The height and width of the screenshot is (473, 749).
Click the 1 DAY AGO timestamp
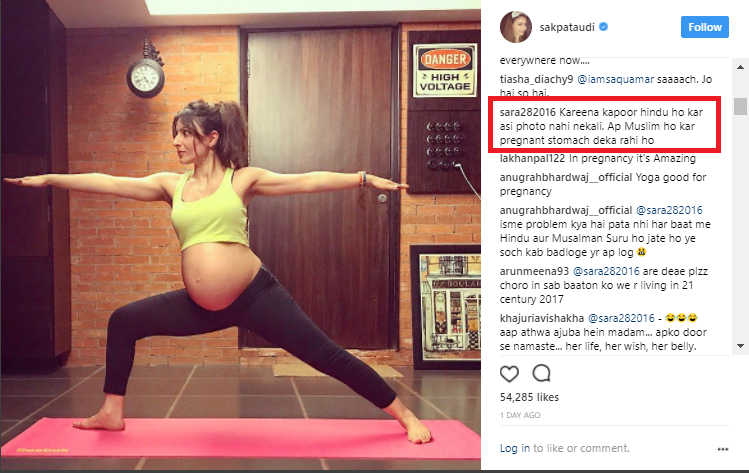(x=520, y=415)
